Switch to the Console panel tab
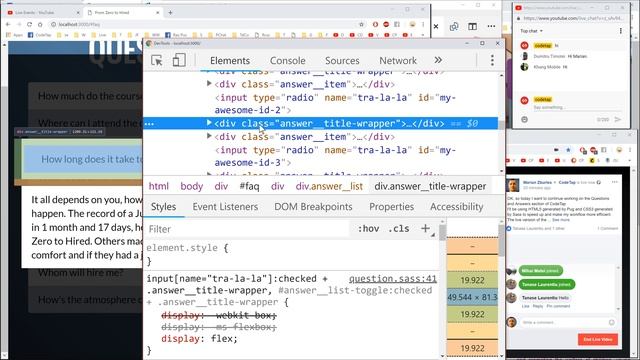The height and width of the screenshot is (360, 640). (x=287, y=60)
